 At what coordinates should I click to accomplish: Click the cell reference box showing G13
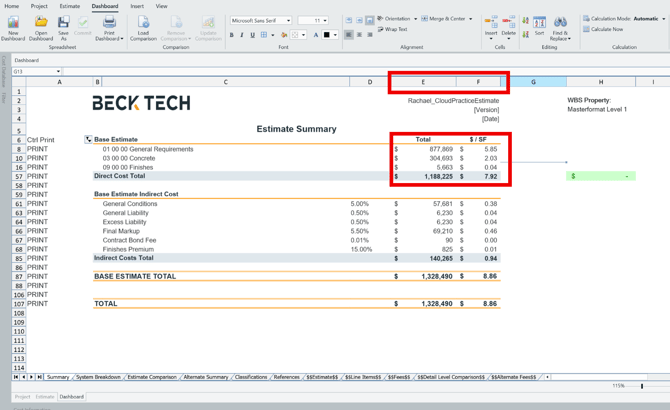32,72
